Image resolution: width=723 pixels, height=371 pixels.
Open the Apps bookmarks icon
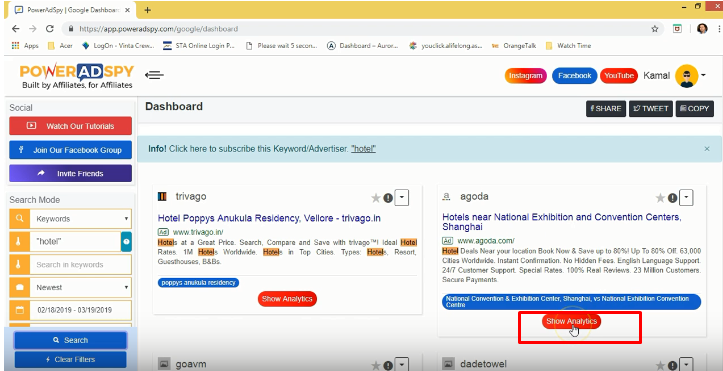click(16, 46)
